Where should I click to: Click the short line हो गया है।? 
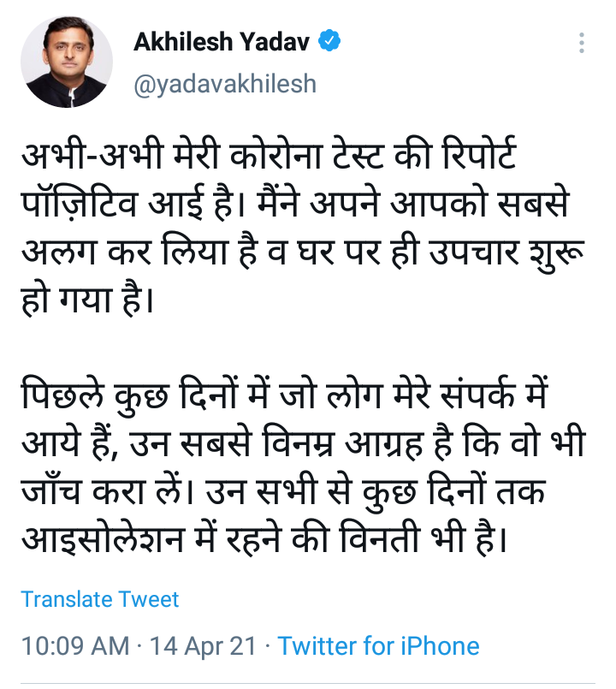(x=87, y=300)
